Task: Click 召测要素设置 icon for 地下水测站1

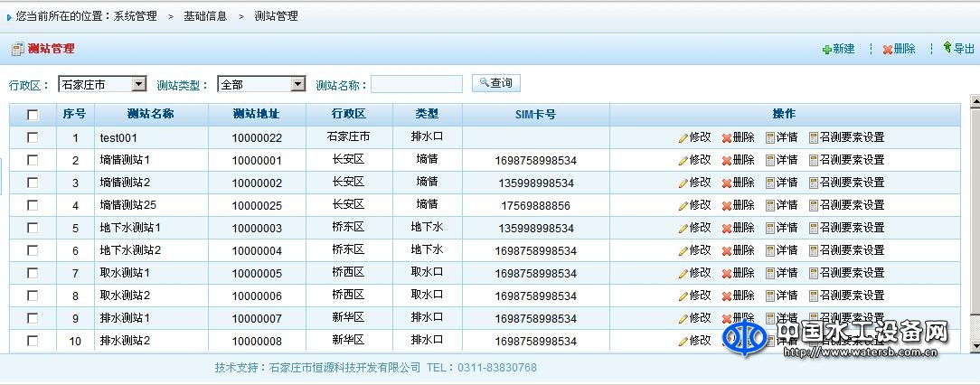Action: [x=814, y=229]
